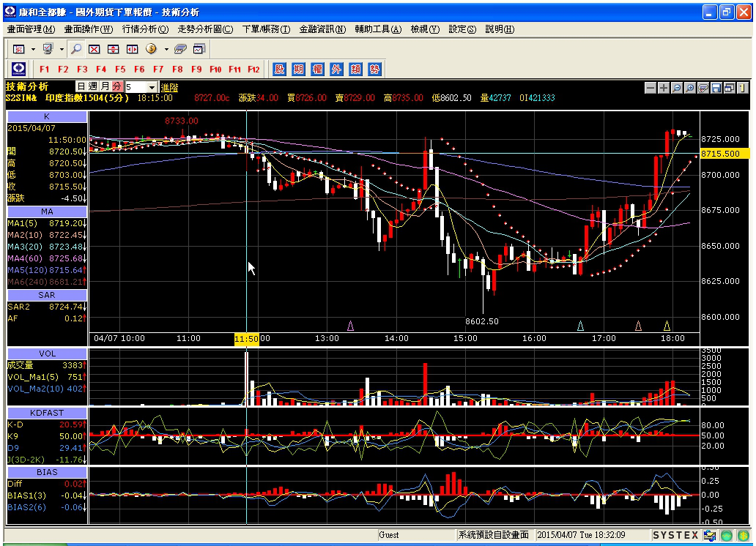Click the zoom in magnifier on chart

click(x=690, y=88)
